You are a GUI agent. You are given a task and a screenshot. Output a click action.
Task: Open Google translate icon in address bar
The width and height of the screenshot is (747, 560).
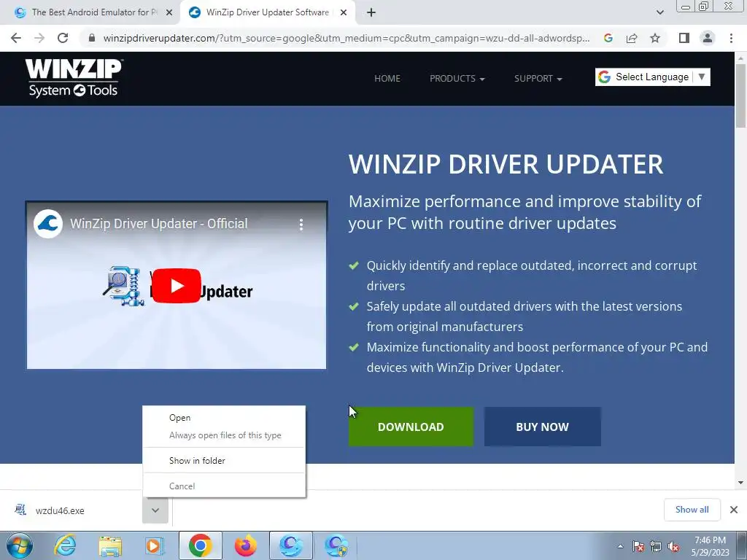608,38
